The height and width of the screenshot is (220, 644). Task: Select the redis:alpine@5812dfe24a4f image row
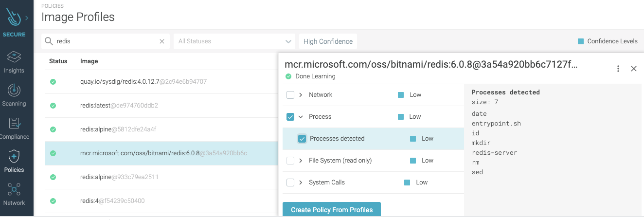point(161,129)
